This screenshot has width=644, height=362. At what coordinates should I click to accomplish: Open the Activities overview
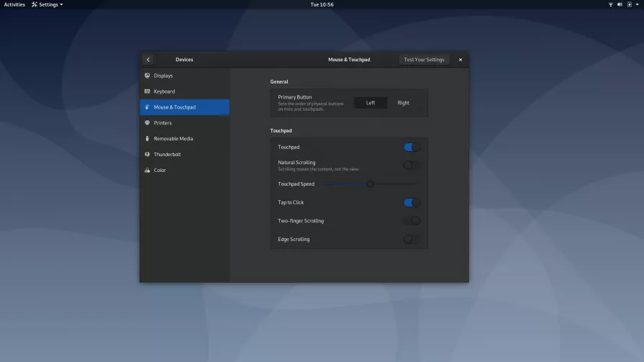(x=14, y=4)
